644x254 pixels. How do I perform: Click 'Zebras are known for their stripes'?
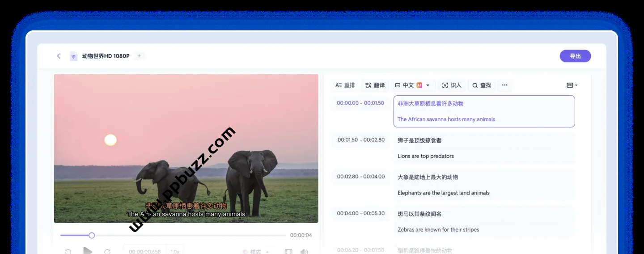(438, 230)
